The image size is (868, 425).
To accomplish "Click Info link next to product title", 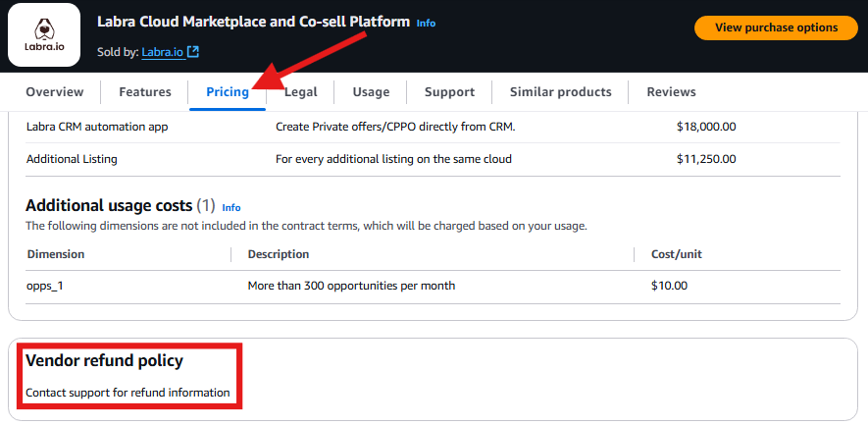I will click(x=426, y=24).
